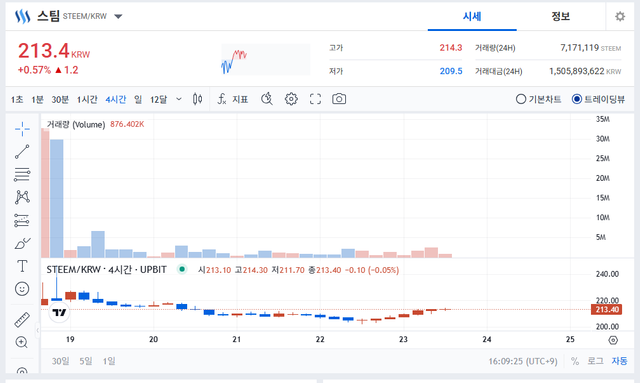The height and width of the screenshot is (383, 640).
Task: Expand more time interval options chevron
Action: (x=179, y=99)
